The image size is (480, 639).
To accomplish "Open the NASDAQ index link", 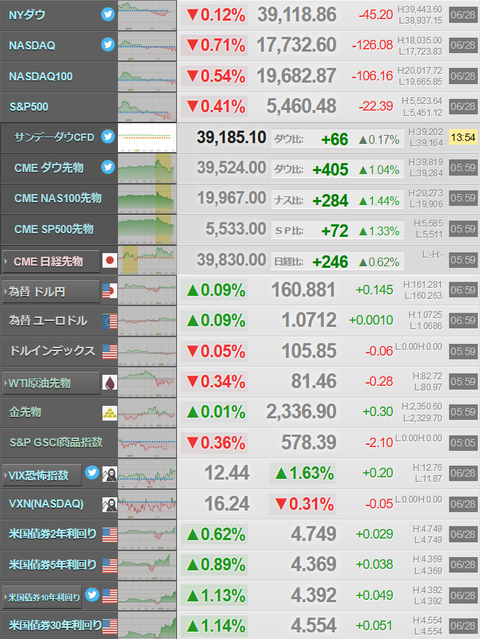I will click(32, 45).
